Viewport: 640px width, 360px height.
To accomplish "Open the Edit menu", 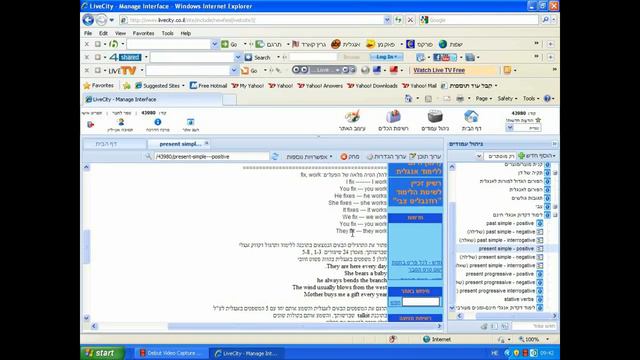I will [x=103, y=33].
